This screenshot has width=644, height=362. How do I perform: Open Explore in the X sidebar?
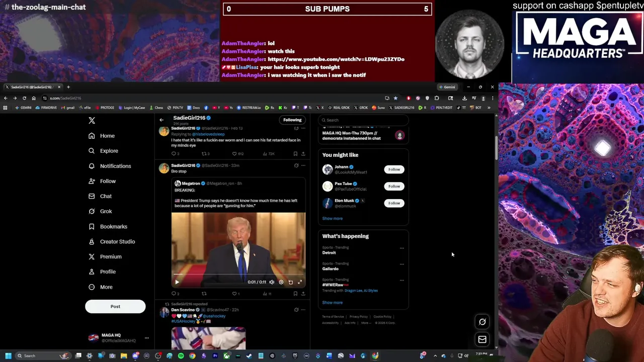103,151
